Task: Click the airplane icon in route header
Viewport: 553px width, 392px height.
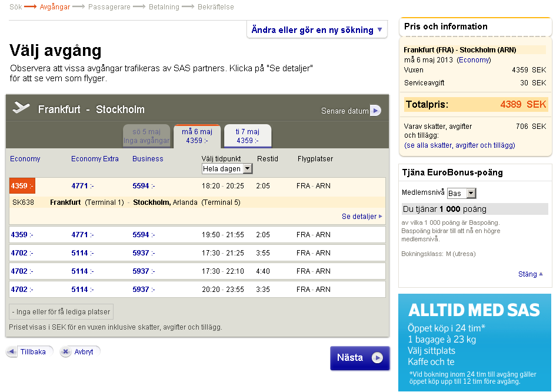Action: coord(21,108)
